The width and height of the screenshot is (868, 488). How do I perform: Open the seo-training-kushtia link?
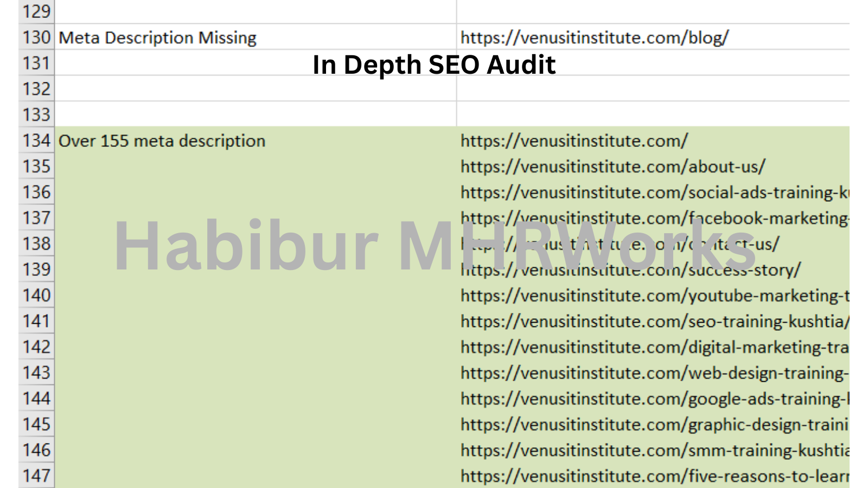pyautogui.click(x=654, y=321)
